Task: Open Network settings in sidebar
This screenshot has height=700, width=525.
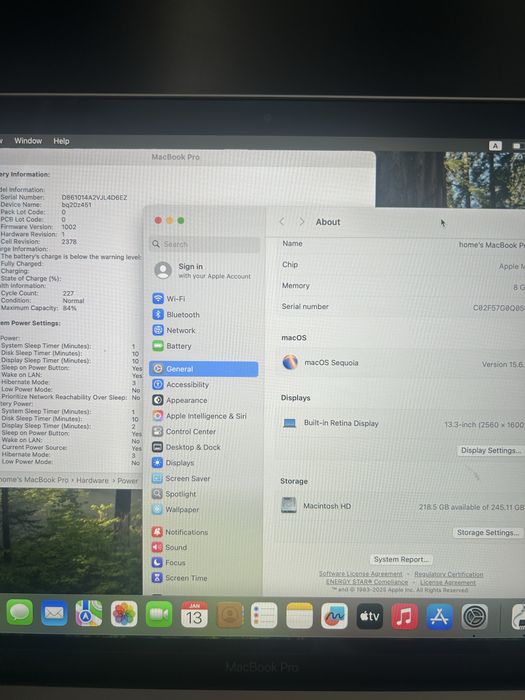Action: pyautogui.click(x=174, y=330)
